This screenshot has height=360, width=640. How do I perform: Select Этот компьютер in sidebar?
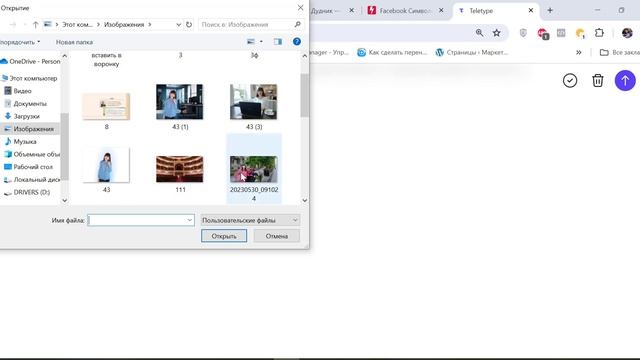point(29,78)
